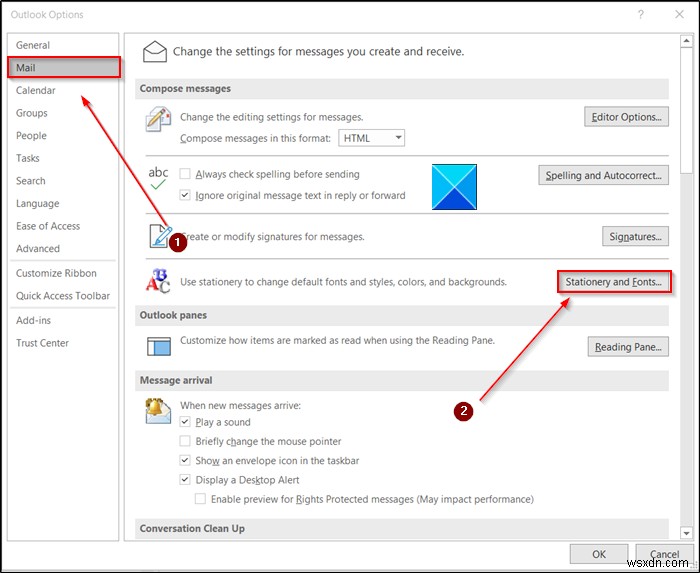Click the abc spell check icon
Viewport: 700px width, 573px height.
(x=158, y=178)
